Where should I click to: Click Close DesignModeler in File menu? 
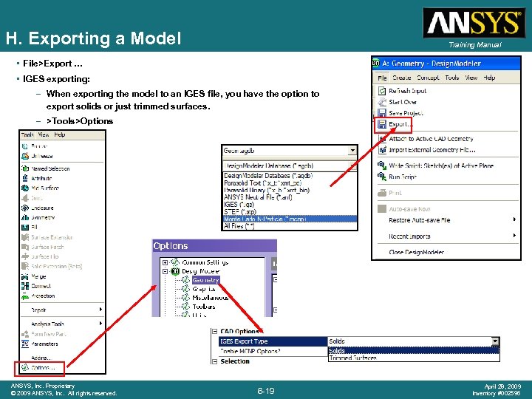pos(416,252)
